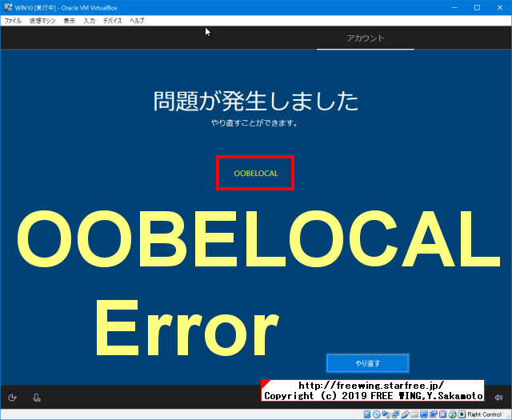Close the VirtualBox window
The image size is (512, 420).
click(x=500, y=7)
